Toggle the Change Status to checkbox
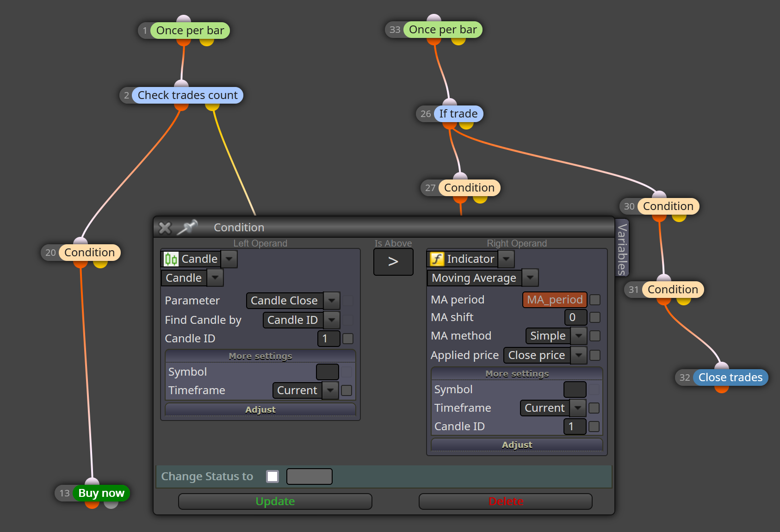The image size is (780, 532). [272, 476]
